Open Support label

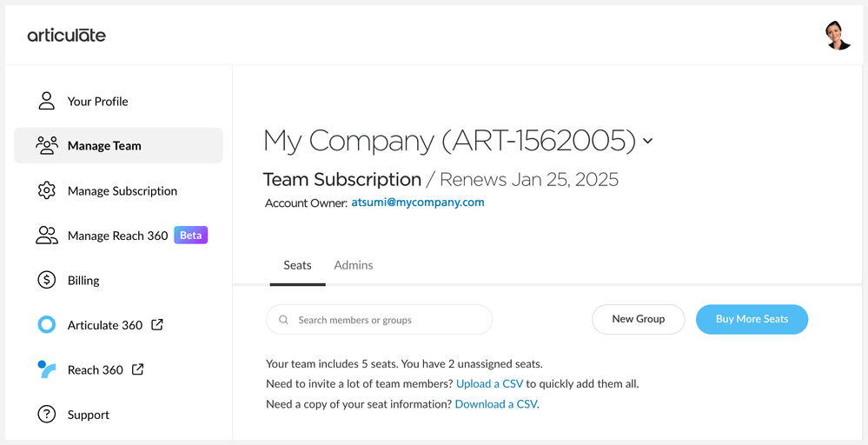pyautogui.click(x=89, y=415)
